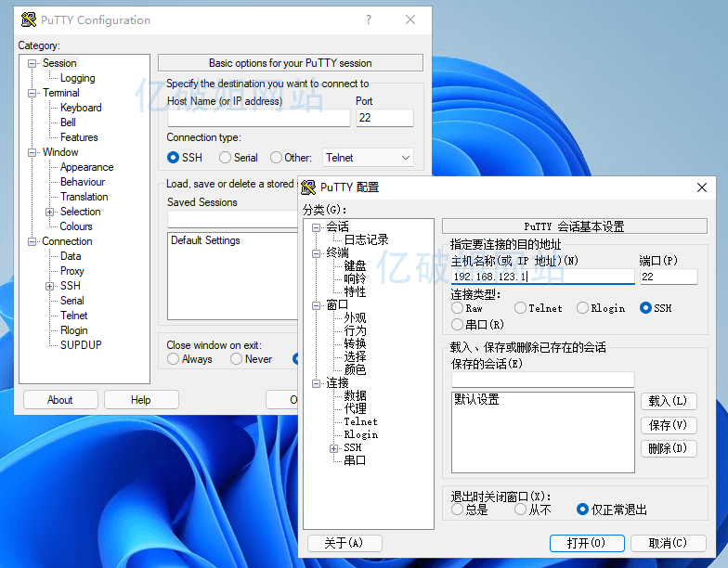Screen dimensions: 728x568
Task: Click the ? help button in title bar
Action: tap(369, 20)
